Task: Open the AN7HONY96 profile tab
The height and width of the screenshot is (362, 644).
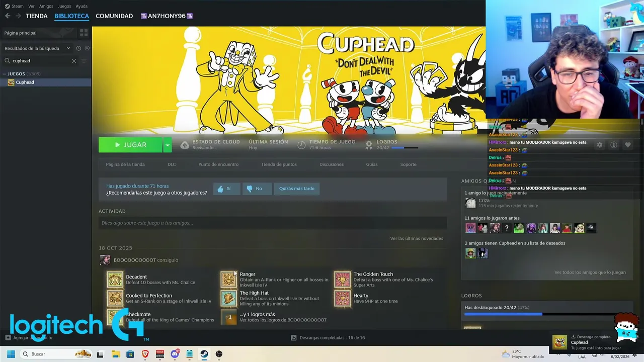Action: tap(167, 16)
